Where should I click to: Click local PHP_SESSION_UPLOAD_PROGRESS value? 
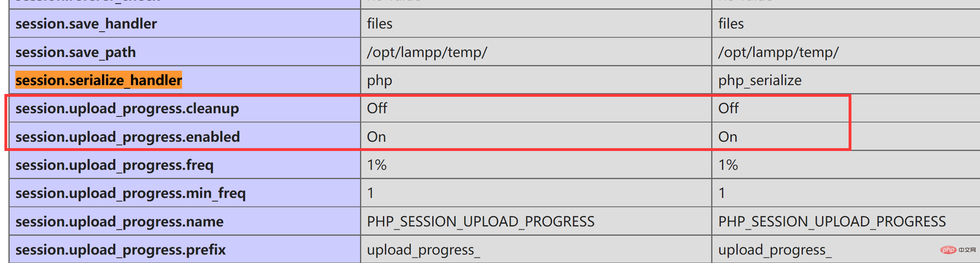pos(481,222)
